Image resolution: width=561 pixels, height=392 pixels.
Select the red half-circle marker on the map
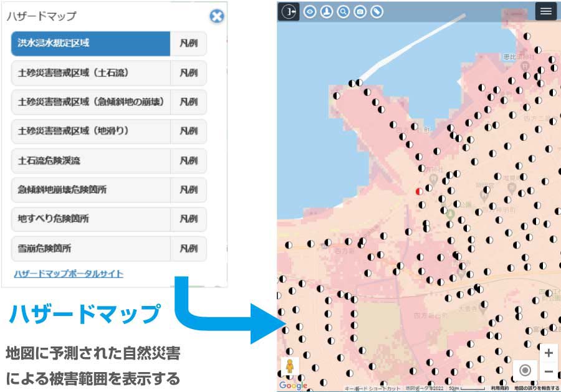[x=419, y=191]
